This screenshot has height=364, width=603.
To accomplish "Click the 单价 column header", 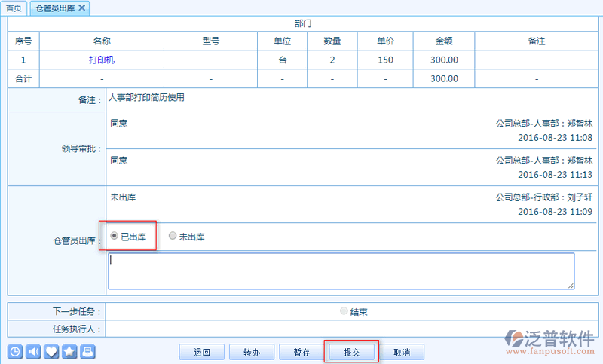I will click(x=385, y=41).
